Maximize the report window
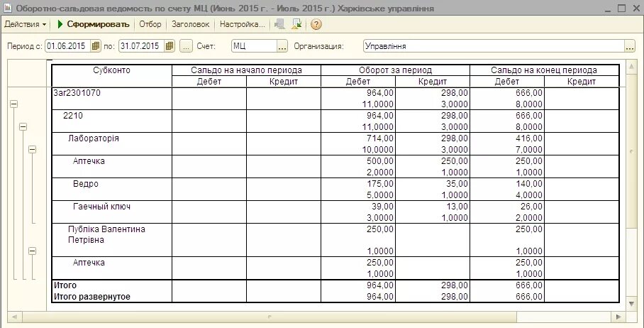 (621, 8)
